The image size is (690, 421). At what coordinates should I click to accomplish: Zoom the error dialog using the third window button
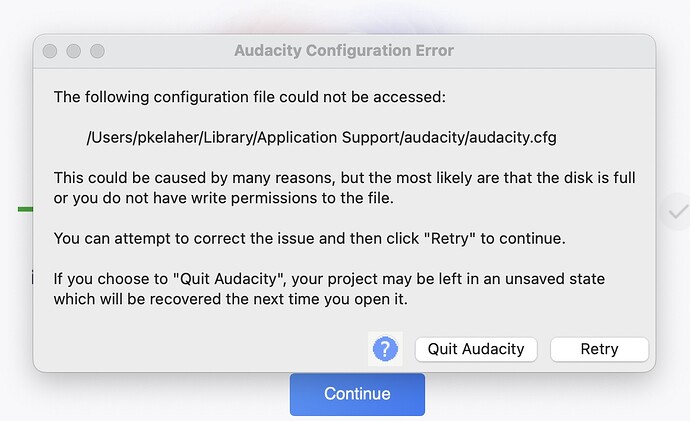coord(97,50)
